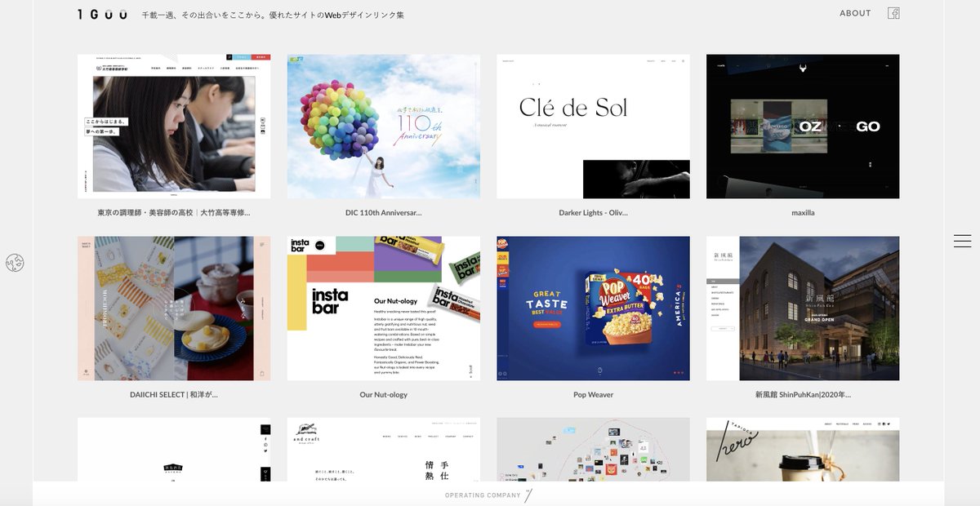Open the DAIICHI SELECT sweets thumbnail
Screen dimensions: 980x506
pyautogui.click(x=174, y=308)
